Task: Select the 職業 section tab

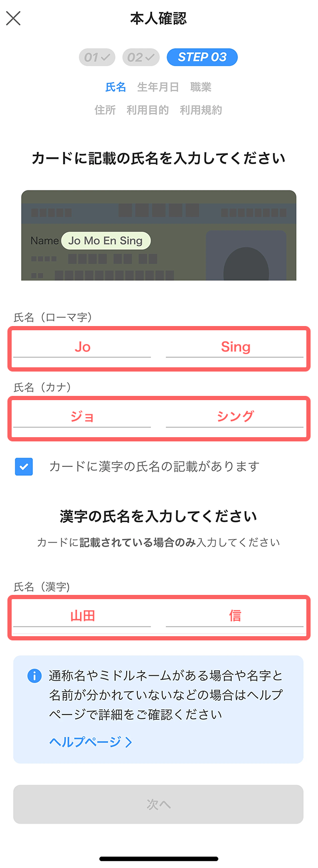Action: 201,87
